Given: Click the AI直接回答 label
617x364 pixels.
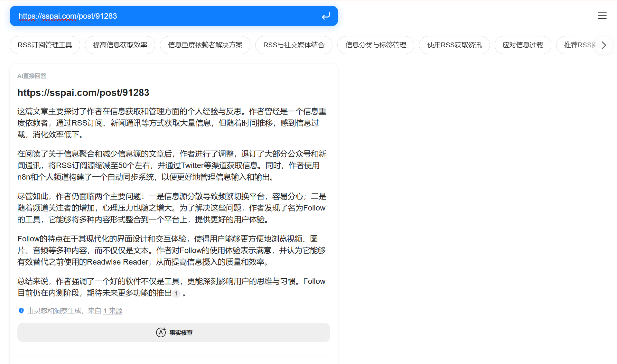Looking at the screenshot, I should coord(32,76).
